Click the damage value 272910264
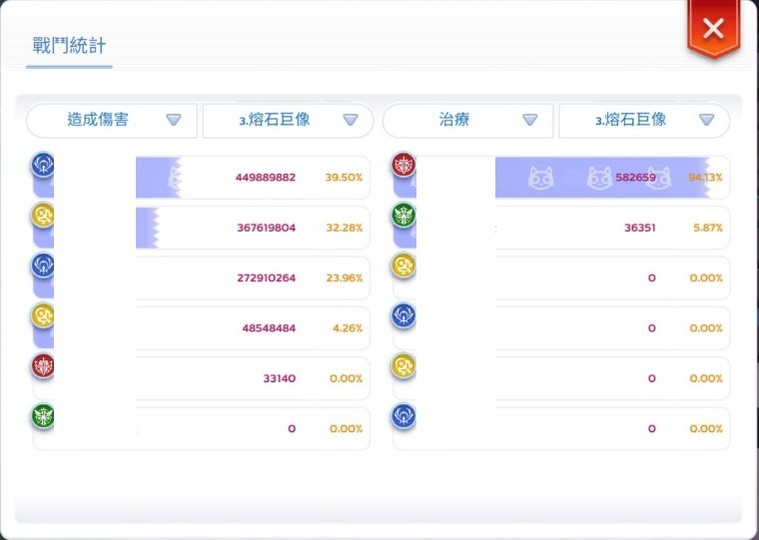759x540 pixels. 266,278
